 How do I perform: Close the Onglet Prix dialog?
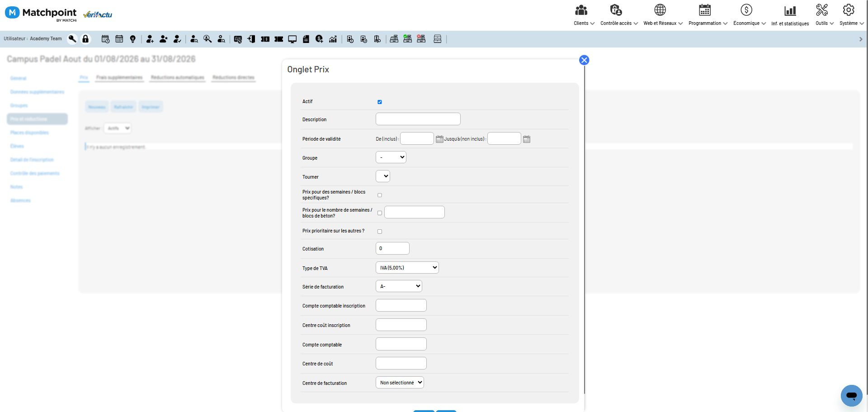[584, 60]
